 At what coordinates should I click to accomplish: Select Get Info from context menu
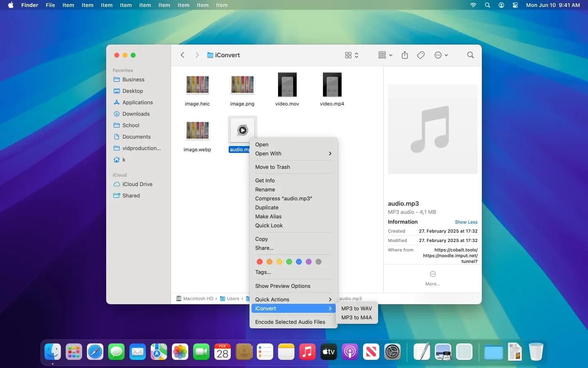tap(294, 181)
